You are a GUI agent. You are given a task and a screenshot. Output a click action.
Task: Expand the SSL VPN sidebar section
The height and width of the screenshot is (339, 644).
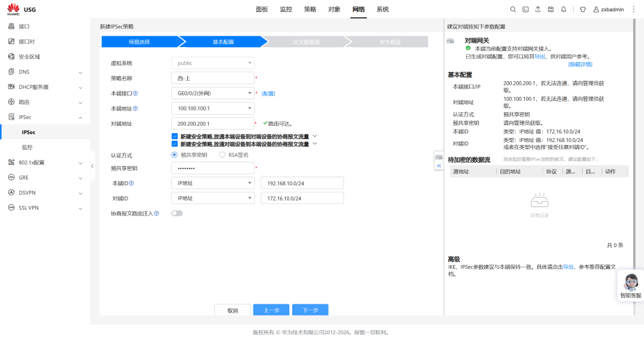(x=80, y=208)
